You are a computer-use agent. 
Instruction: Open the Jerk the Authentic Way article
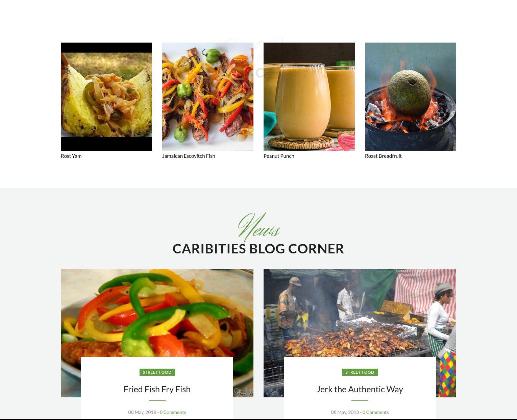pos(360,389)
